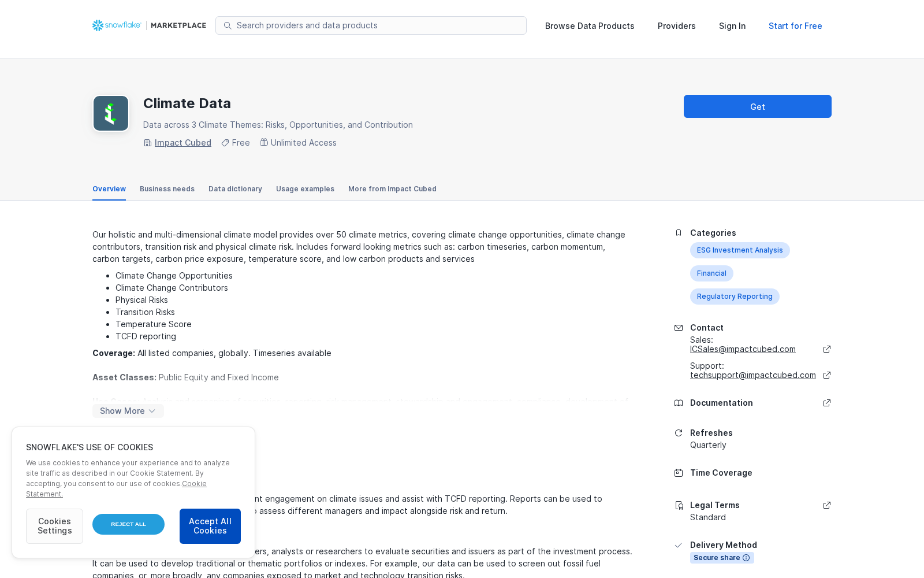Click the Climate Data product logo
The height and width of the screenshot is (578, 924).
coord(111,113)
